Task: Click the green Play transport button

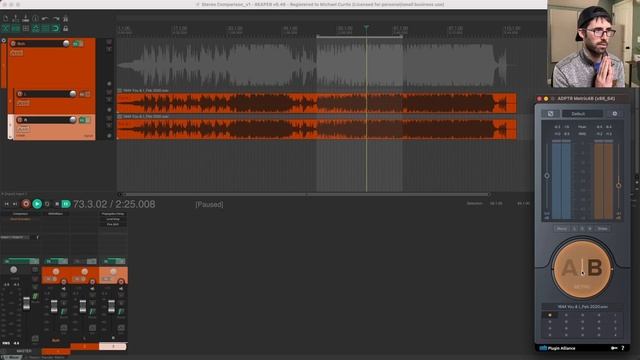Action: click(37, 203)
